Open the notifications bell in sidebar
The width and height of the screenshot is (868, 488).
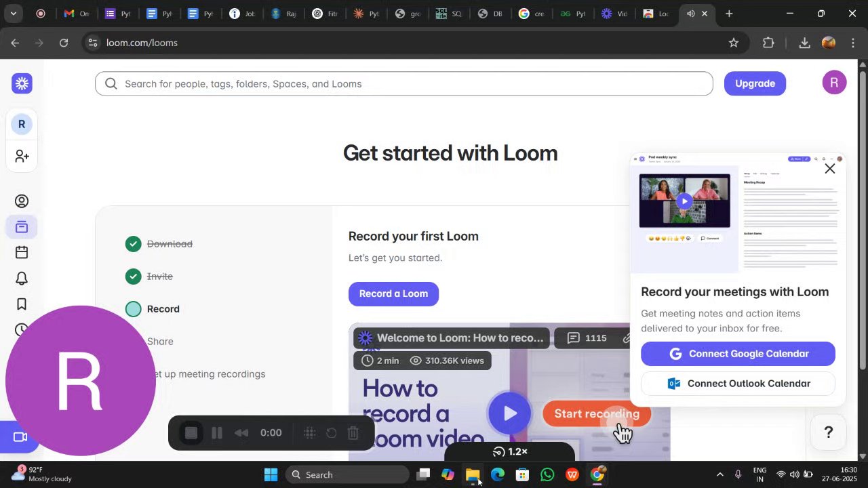[22, 279]
